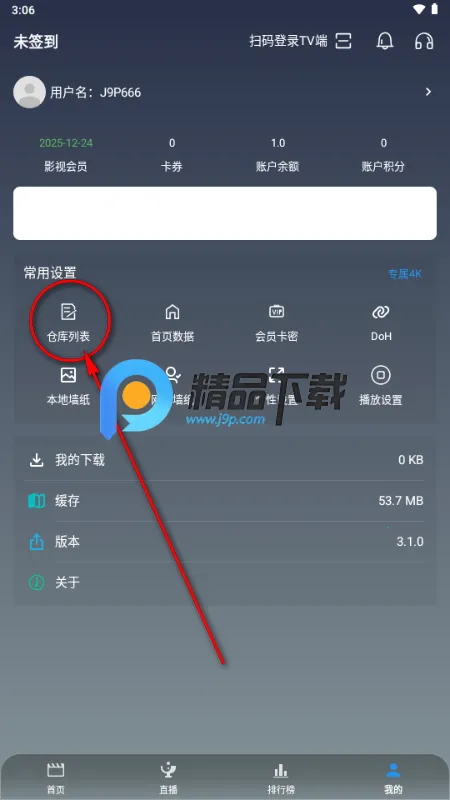Open the DoH link icon
The height and width of the screenshot is (800, 450).
click(x=381, y=311)
